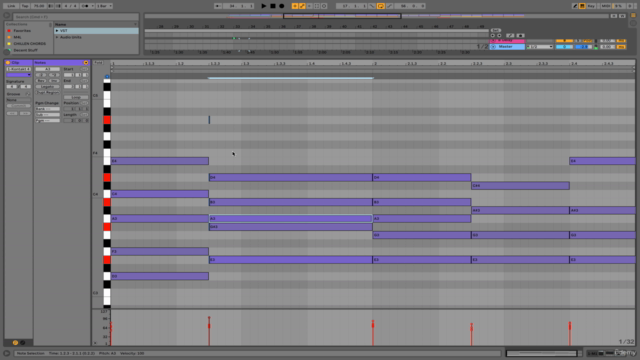Start playback with the Play button
This screenshot has width=640, height=360.
264,6
